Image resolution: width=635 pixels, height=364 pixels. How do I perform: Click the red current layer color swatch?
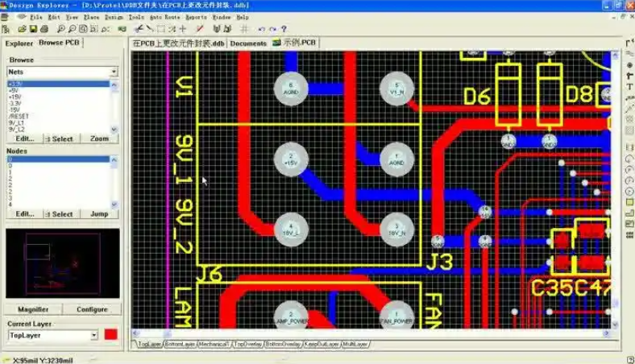pyautogui.click(x=110, y=334)
